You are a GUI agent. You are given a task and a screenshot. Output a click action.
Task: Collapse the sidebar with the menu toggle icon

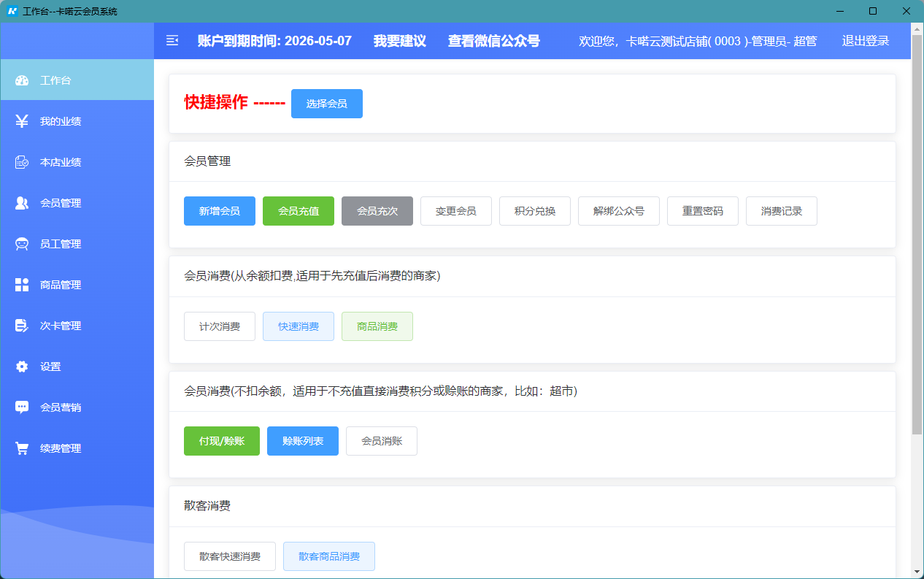point(172,41)
